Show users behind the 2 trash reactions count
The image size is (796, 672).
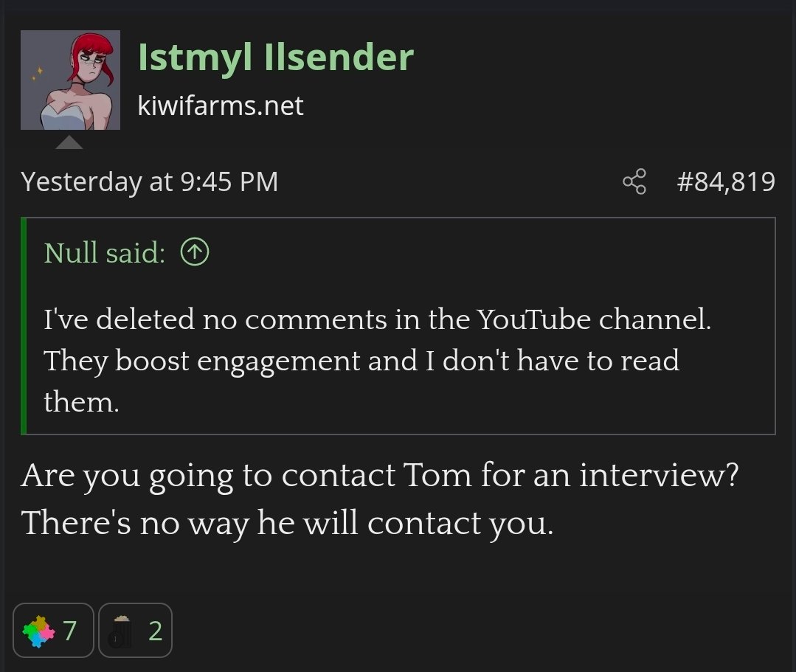coord(155,631)
